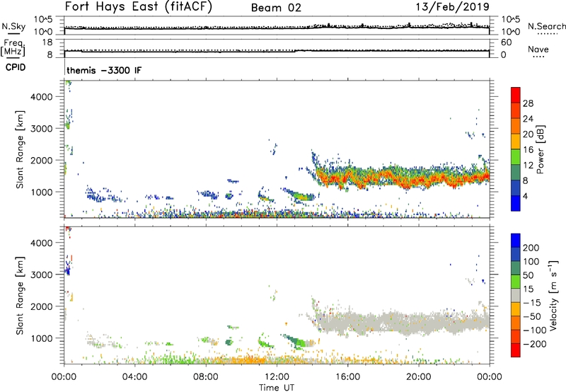Select the "CPID" row label
Viewport: 566px width, 392px height.
(x=16, y=67)
